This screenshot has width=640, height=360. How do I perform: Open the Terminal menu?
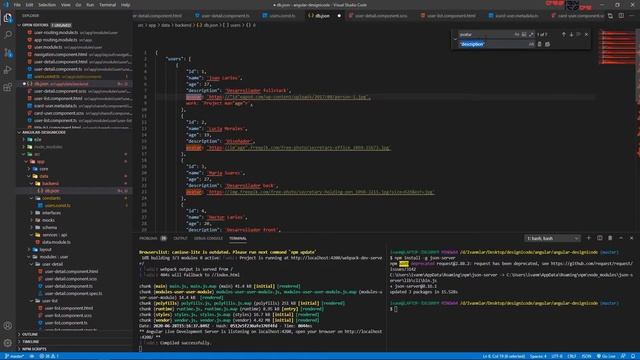107,5
